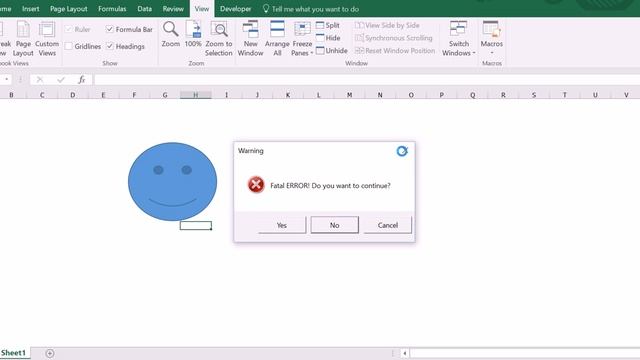This screenshot has width=640, height=360.
Task: Add a new sheet with plus icon
Action: pos(50,353)
